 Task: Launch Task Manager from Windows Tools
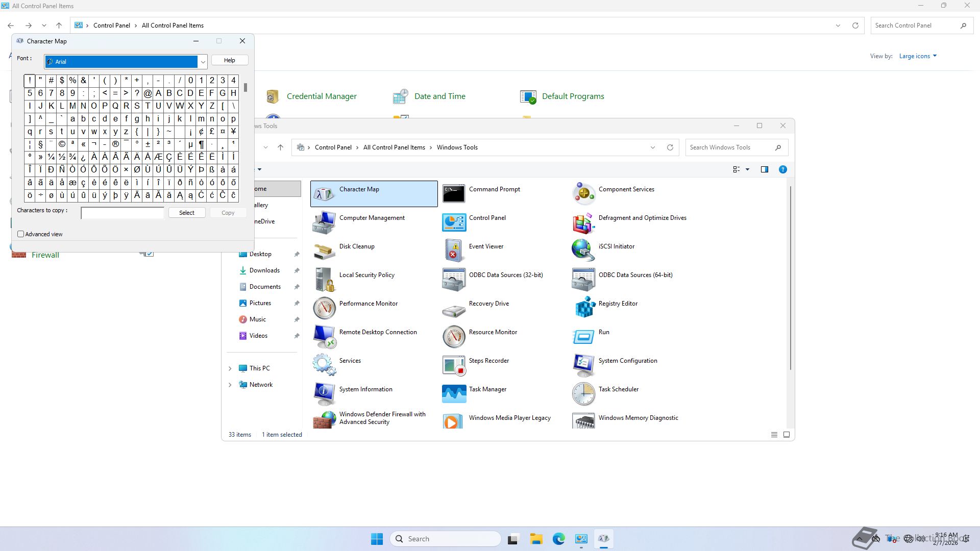click(x=454, y=393)
